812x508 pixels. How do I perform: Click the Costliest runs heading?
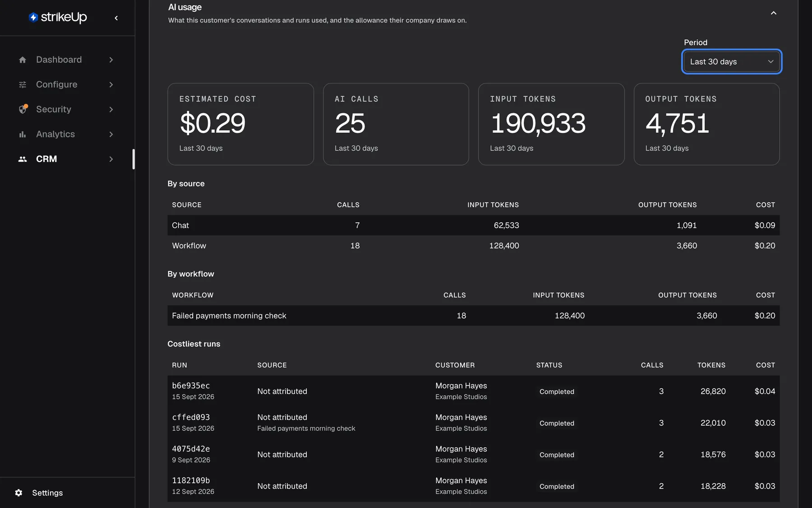tap(194, 344)
